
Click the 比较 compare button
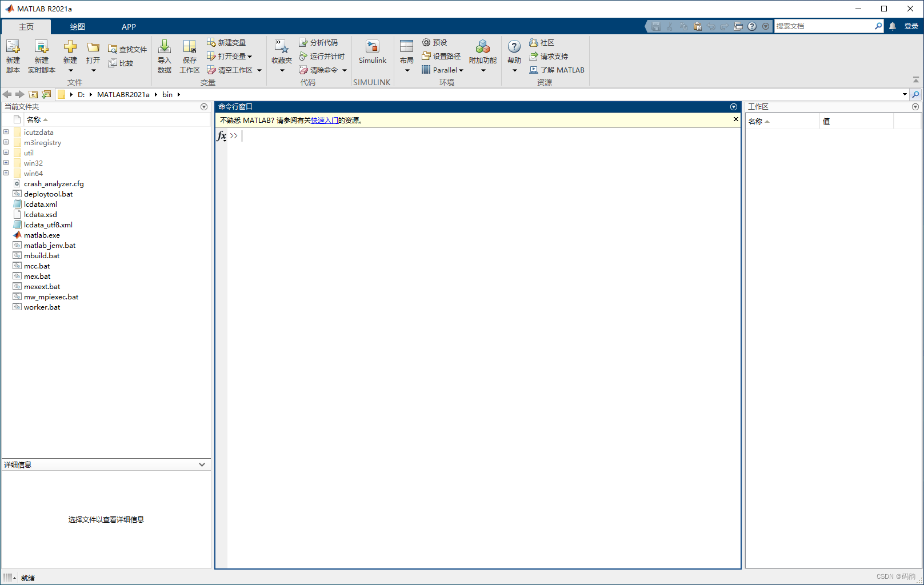[x=121, y=63]
